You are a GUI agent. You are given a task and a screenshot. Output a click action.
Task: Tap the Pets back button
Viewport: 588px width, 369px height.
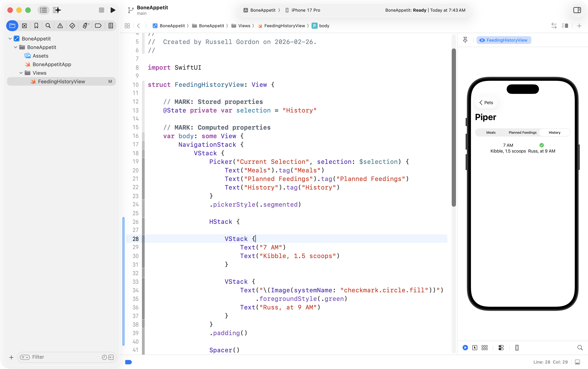pyautogui.click(x=486, y=103)
